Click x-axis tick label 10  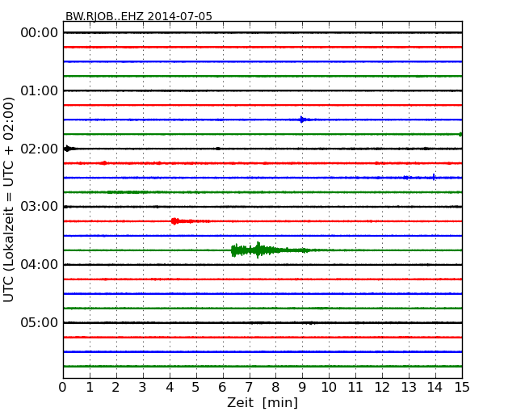(x=329, y=388)
